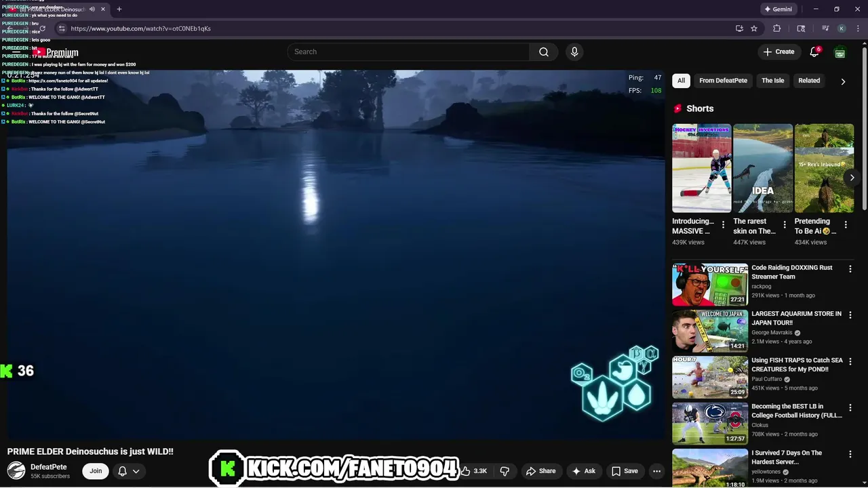868x488 pixels.
Task: View site information icon left of URL
Action: [x=61, y=28]
